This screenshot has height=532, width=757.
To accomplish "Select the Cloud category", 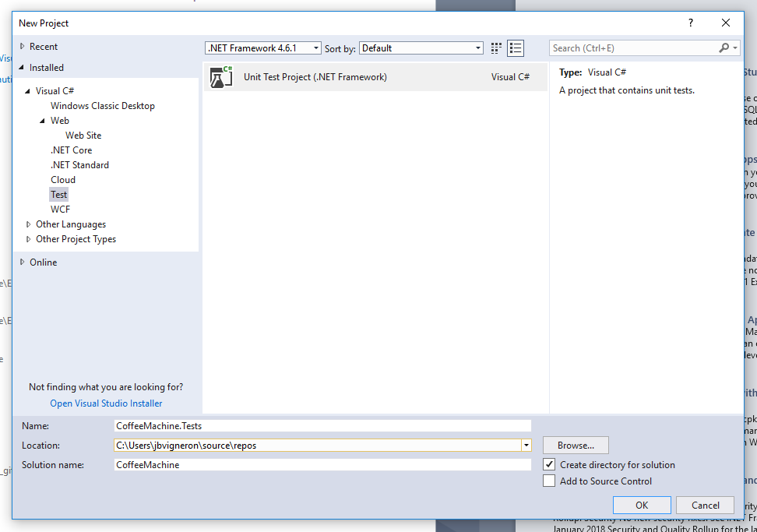I will click(x=63, y=180).
